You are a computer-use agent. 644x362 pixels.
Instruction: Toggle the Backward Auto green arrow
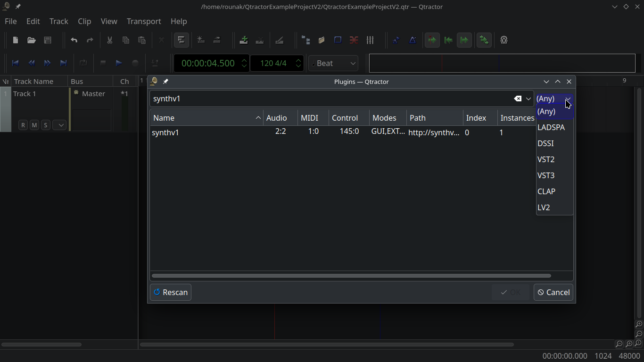[x=448, y=40]
